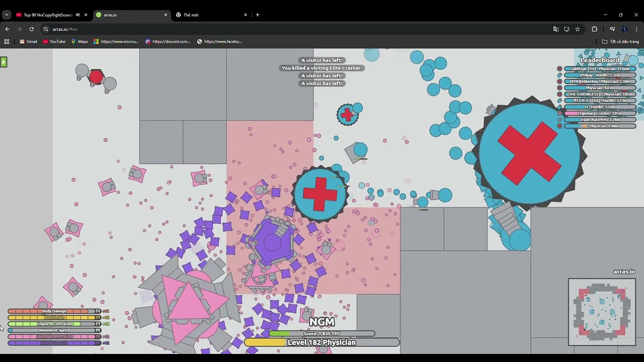The height and width of the screenshot is (362, 644).
Task: Open the tab search dropdown arrow
Action: tap(7, 15)
